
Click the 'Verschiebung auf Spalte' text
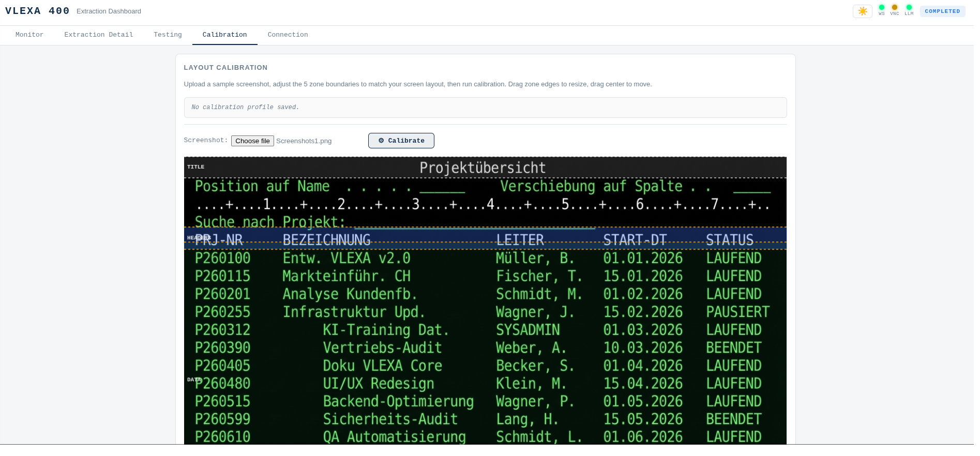pyautogui.click(x=591, y=186)
